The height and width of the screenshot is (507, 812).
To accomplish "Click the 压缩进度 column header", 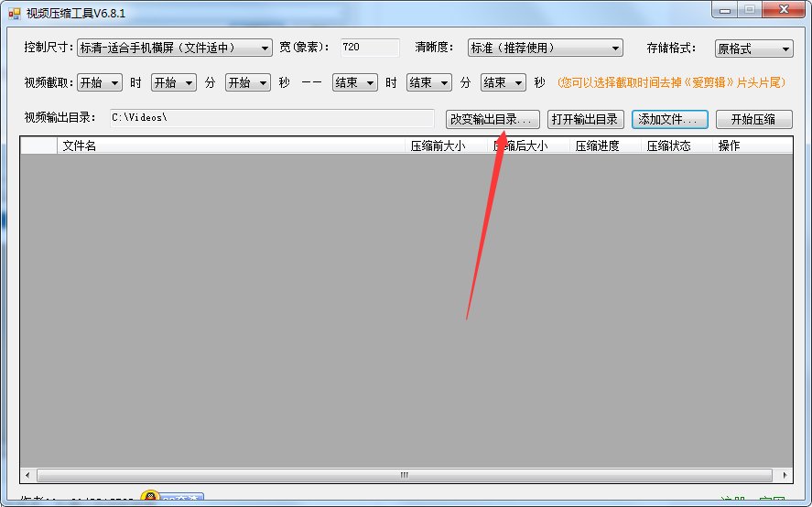I will click(605, 146).
